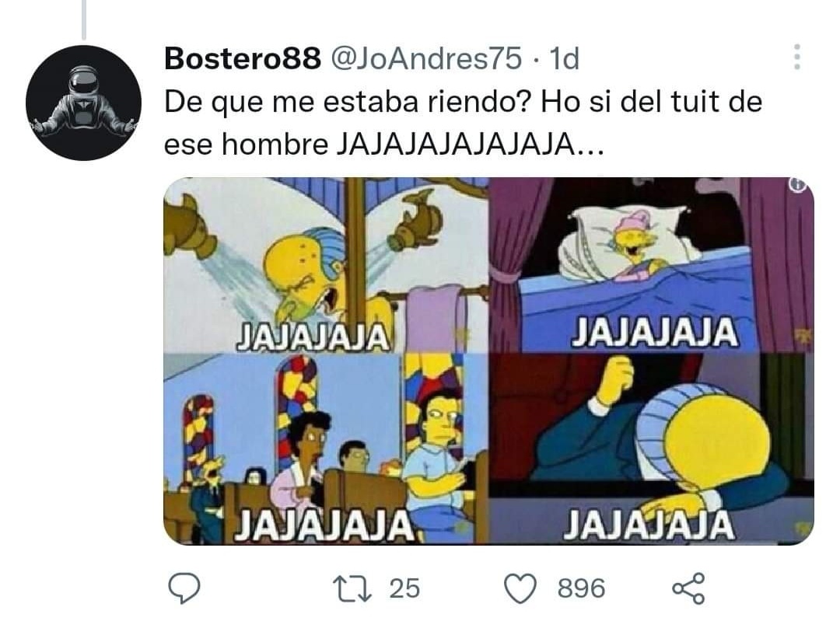Select the tweet text about riendo
Image resolution: width=840 pixels, height=628 pixels.
463,123
